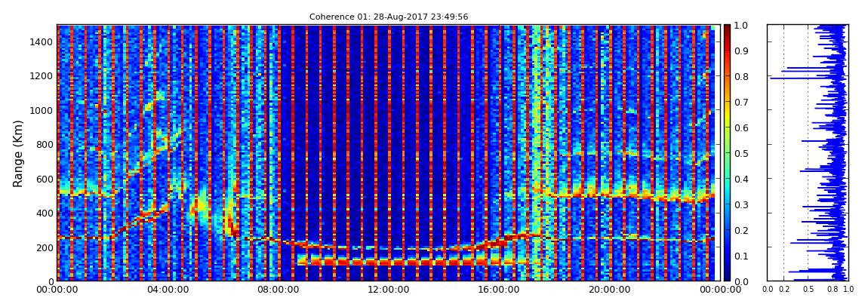Click the colorbar 0.5 tick label
The height and width of the screenshot is (307, 868).
(x=742, y=153)
